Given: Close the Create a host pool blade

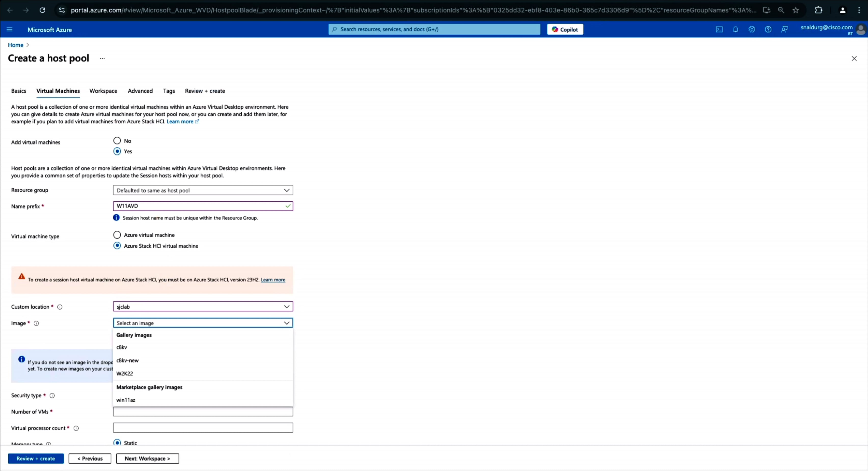Looking at the screenshot, I should tap(854, 59).
